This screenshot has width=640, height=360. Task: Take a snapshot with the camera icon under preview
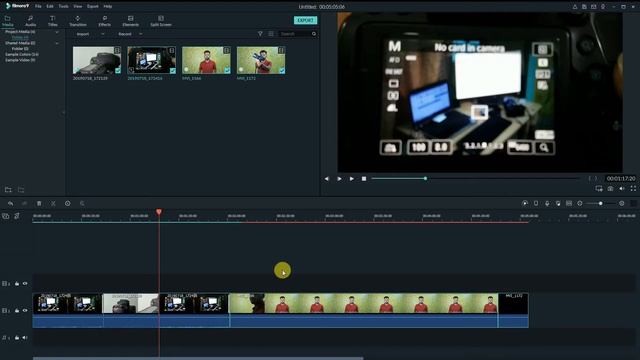pos(610,189)
